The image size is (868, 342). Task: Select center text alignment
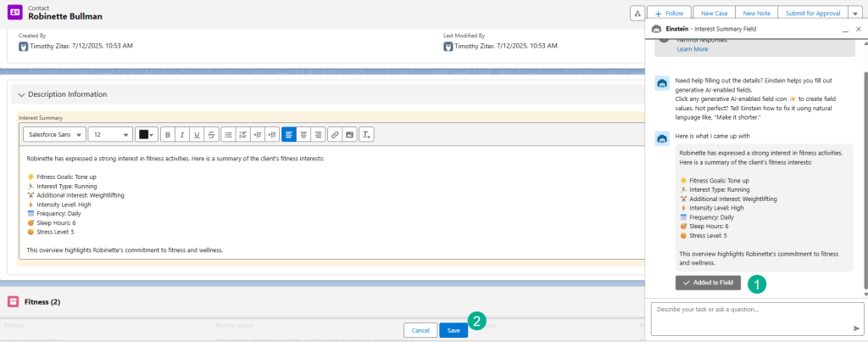tap(303, 134)
